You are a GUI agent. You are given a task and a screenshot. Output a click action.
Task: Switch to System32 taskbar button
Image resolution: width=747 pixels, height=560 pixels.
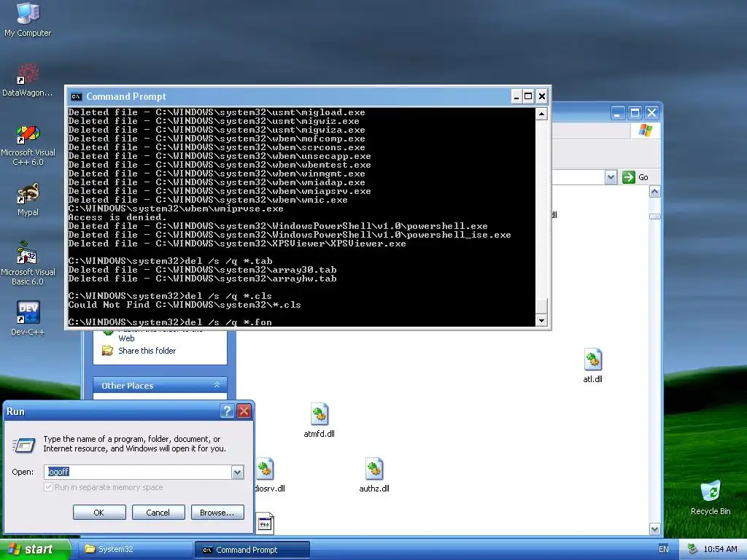(x=134, y=549)
